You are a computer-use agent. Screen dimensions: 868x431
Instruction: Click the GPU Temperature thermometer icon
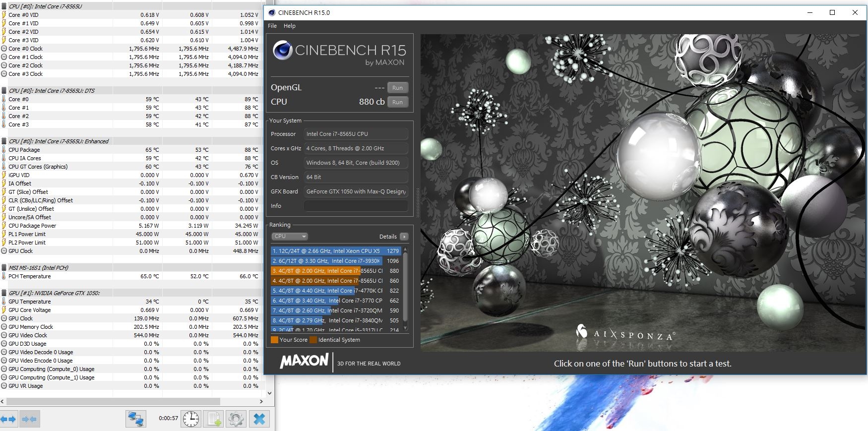point(4,302)
